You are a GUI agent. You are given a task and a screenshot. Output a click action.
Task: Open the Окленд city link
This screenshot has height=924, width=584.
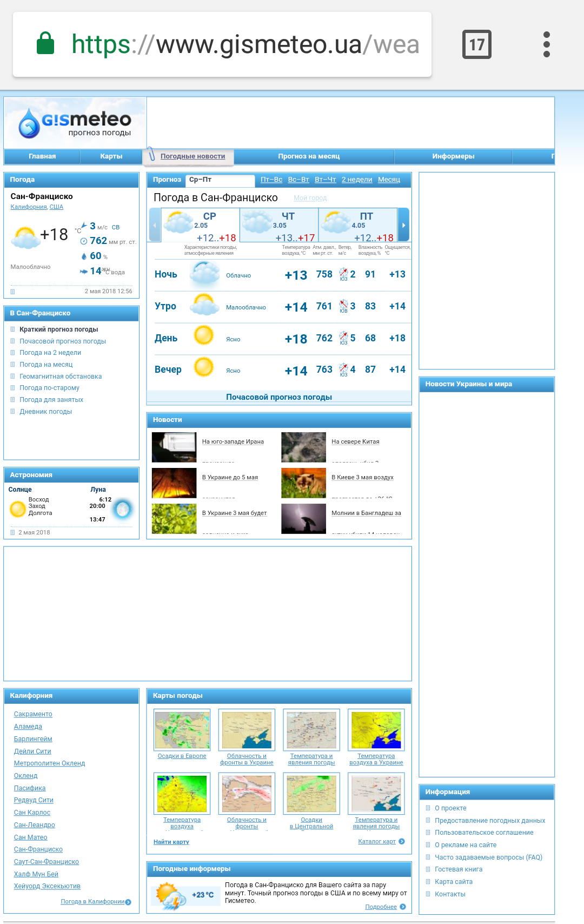(25, 776)
